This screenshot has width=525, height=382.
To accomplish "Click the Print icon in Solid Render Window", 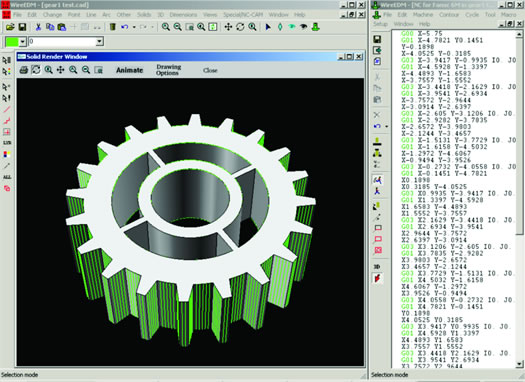I will (x=23, y=70).
